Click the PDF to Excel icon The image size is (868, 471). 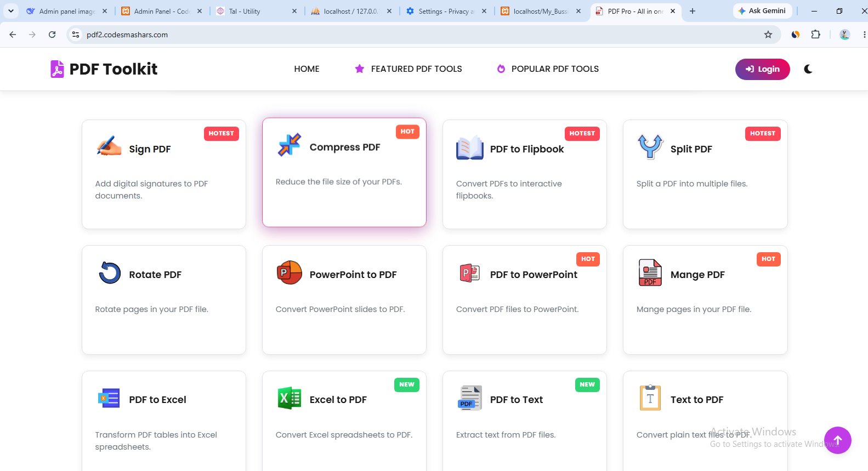click(x=109, y=398)
